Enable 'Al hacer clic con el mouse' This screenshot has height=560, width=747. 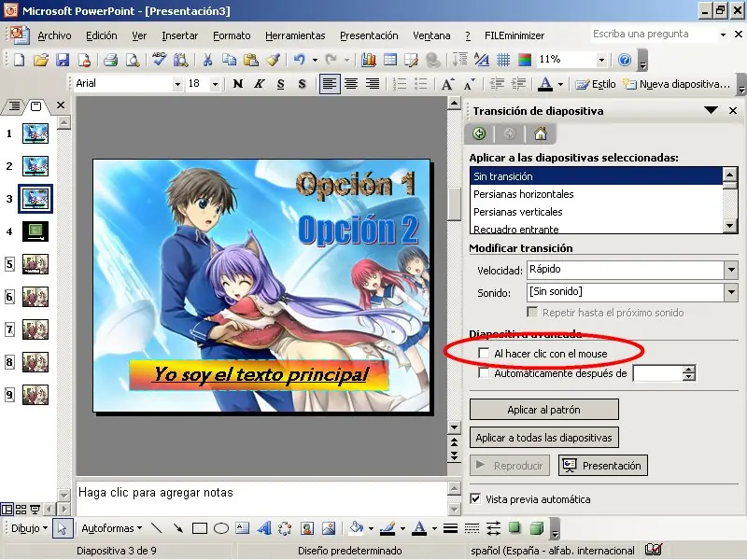point(484,354)
